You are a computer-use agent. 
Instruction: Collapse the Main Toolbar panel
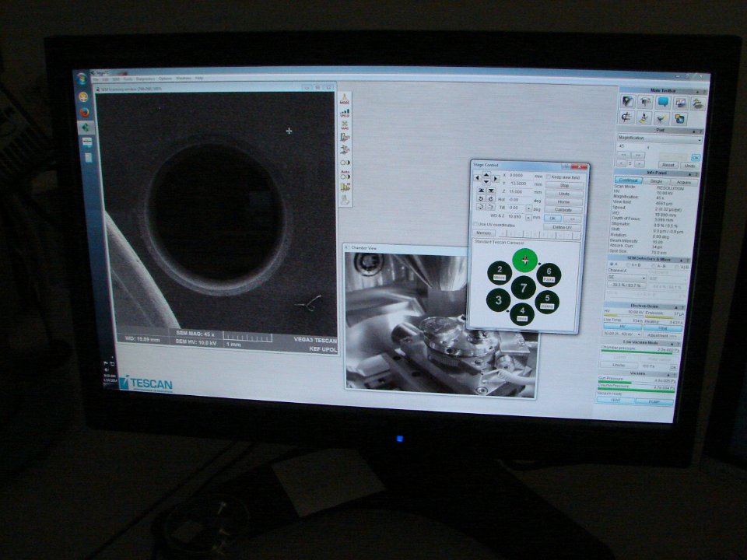tap(697, 92)
